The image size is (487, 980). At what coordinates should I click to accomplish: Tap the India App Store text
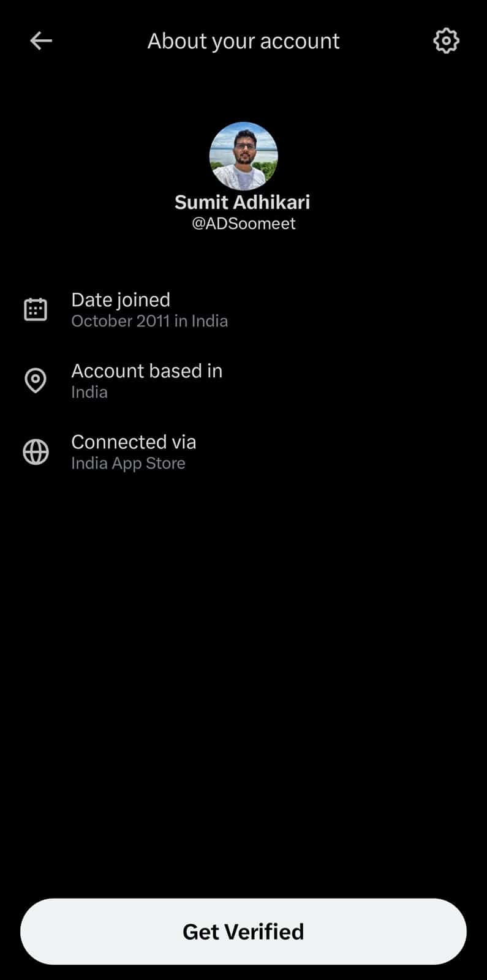coord(128,463)
